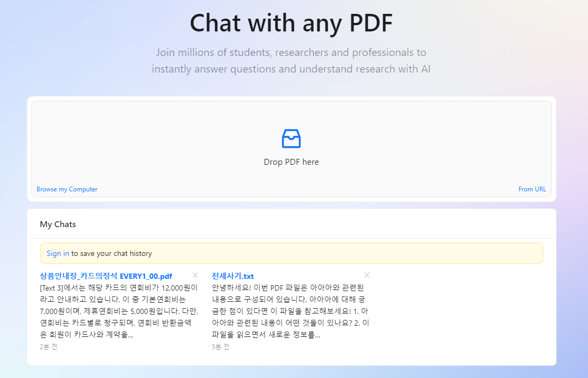
Task: Click the subtitle about students and researchers
Action: pyautogui.click(x=291, y=60)
